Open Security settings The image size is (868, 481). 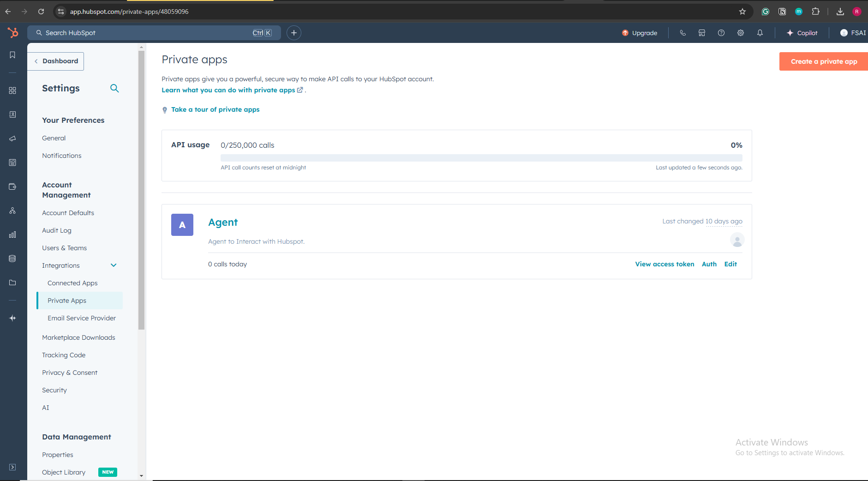[54, 390]
